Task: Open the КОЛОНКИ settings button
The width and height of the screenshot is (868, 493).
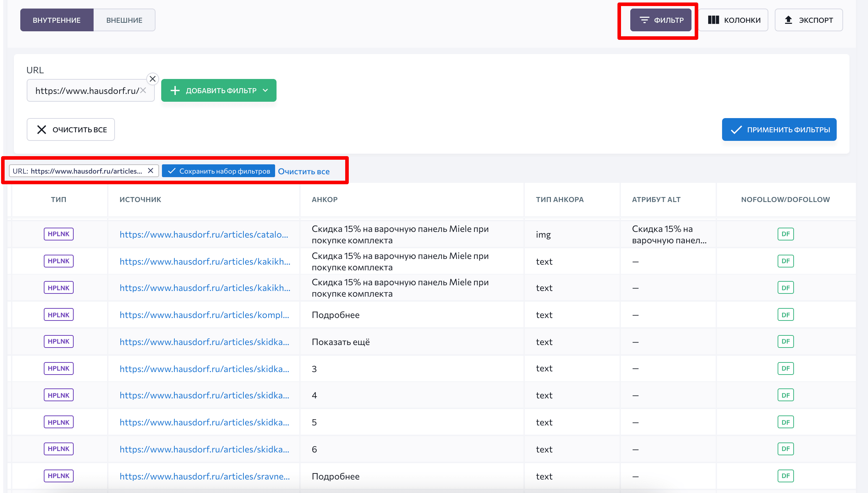Action: tap(733, 20)
